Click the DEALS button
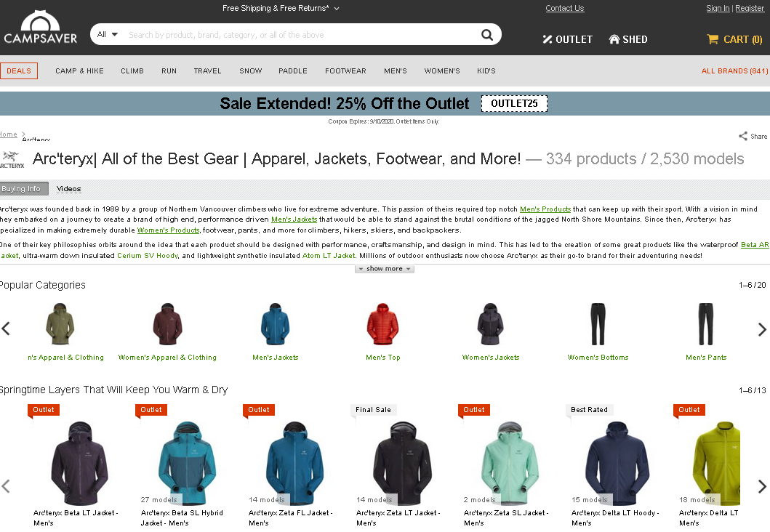770x532 pixels. (19, 71)
